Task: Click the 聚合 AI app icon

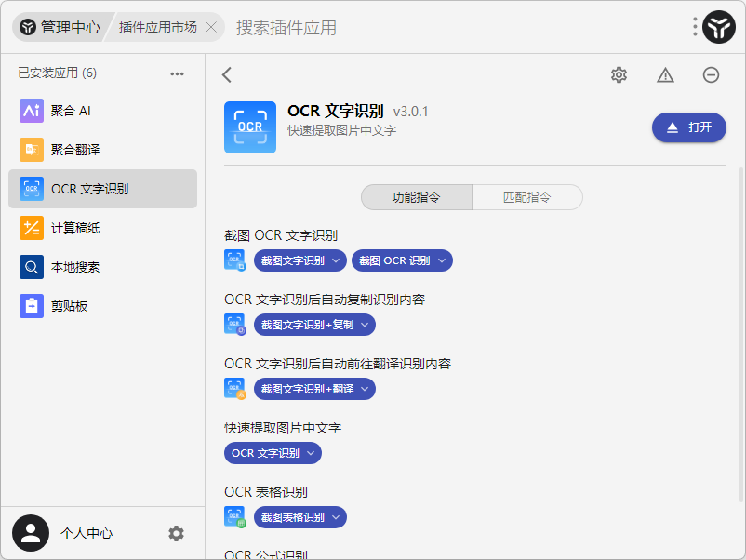Action: [32, 111]
